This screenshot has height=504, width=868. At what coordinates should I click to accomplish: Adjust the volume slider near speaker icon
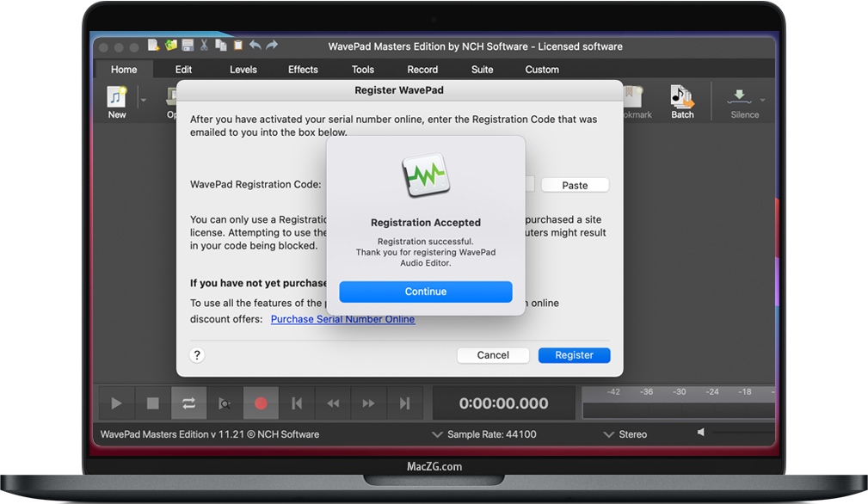click(x=740, y=433)
